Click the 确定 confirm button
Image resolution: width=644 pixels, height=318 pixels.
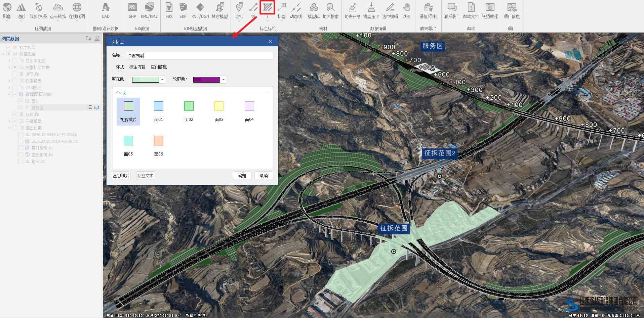pos(242,176)
